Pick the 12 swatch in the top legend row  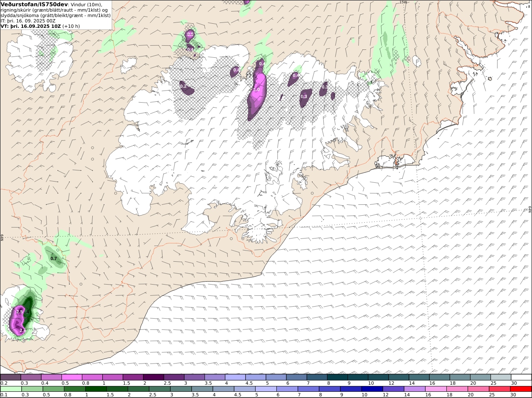399,377
